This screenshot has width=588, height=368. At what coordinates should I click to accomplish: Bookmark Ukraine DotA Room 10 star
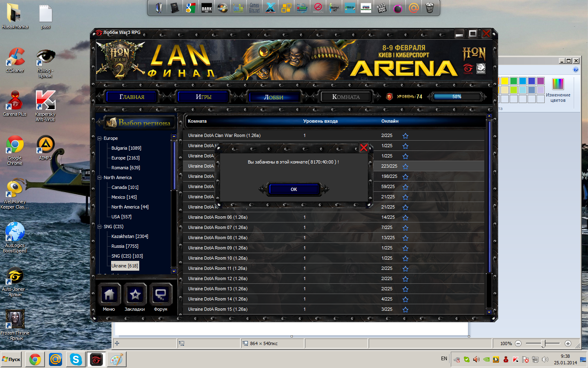(405, 258)
